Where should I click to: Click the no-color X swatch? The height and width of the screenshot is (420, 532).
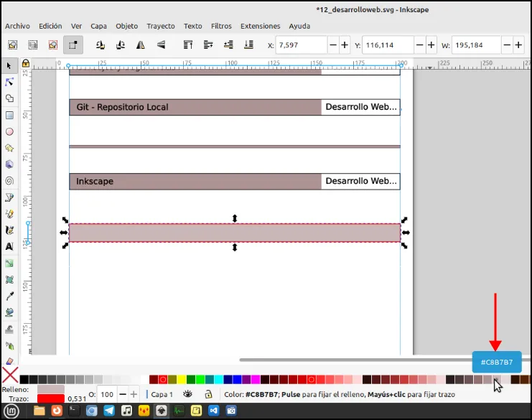pyautogui.click(x=10, y=375)
